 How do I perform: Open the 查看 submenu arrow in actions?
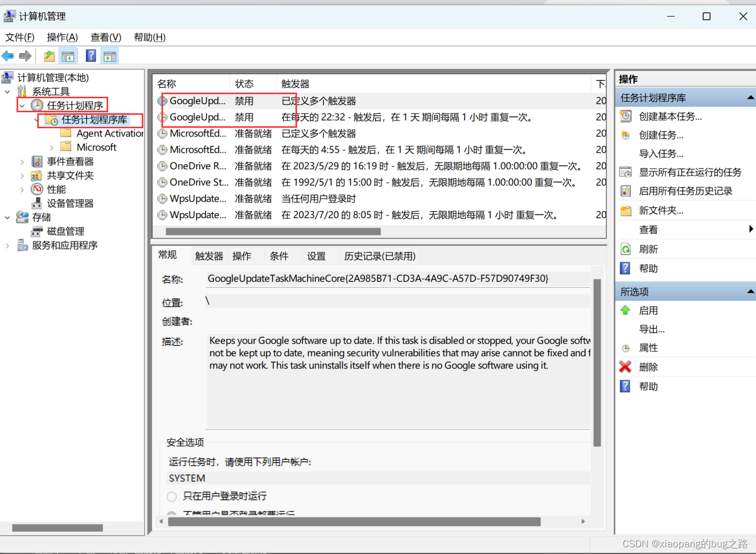point(751,229)
